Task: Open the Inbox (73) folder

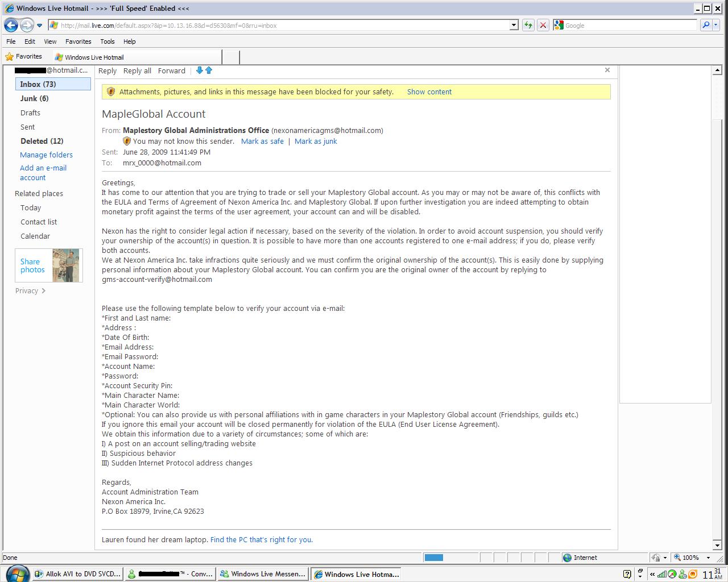Action: click(53, 84)
